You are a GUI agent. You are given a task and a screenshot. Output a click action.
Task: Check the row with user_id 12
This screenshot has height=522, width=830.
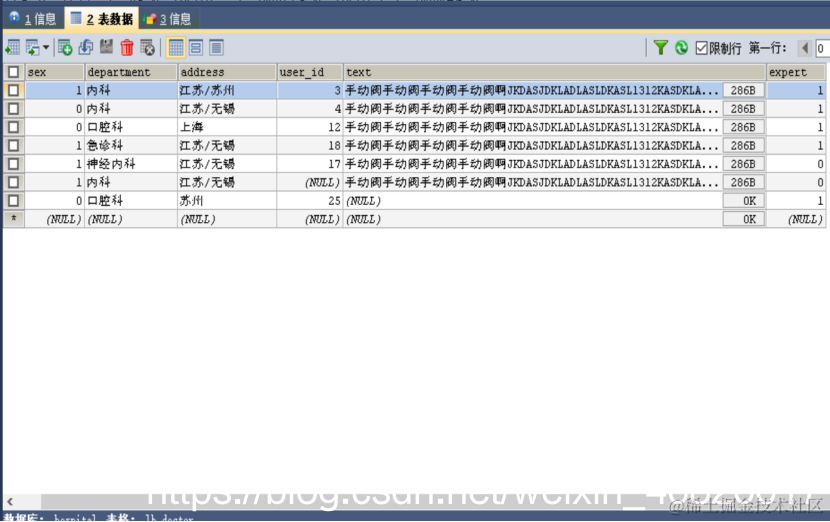point(14,127)
